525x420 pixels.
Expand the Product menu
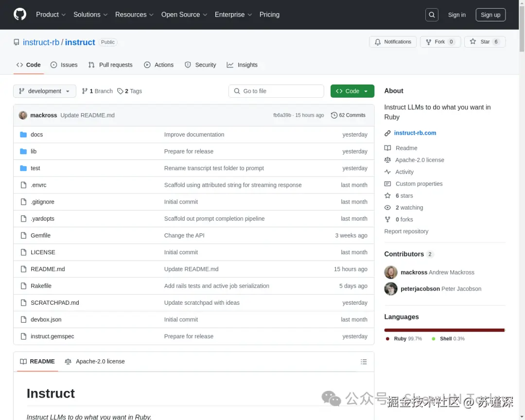tap(51, 15)
